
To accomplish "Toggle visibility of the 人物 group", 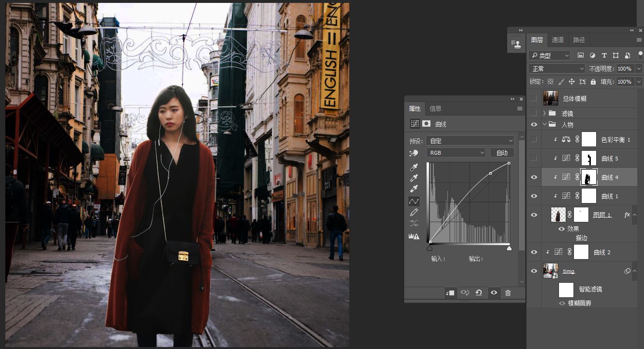I will (x=534, y=125).
